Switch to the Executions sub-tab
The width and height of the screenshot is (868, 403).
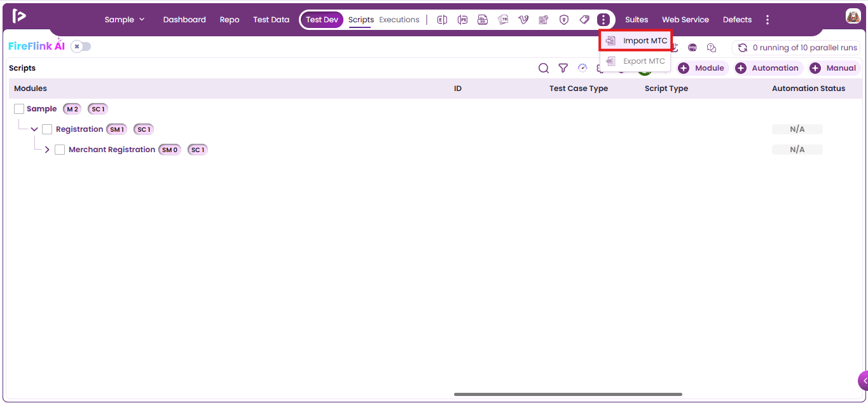coord(399,20)
